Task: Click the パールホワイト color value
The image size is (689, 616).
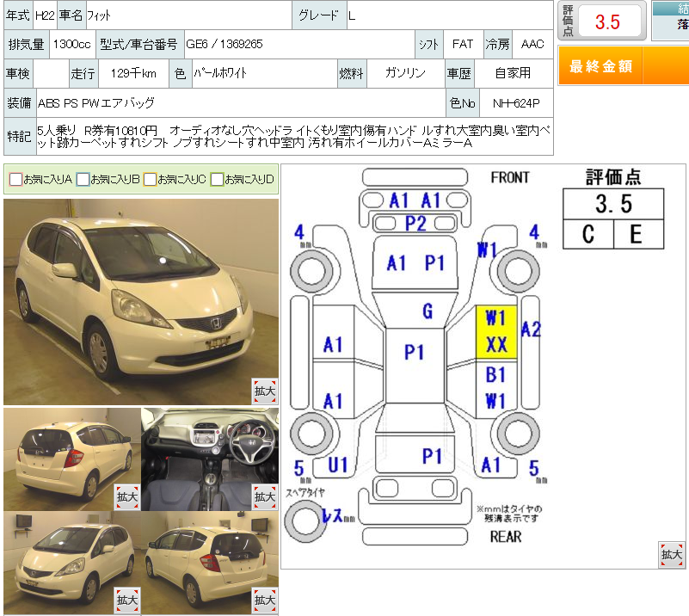Action: point(220,73)
